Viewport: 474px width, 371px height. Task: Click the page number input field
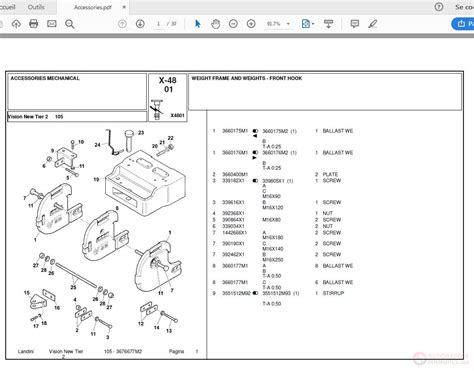(x=159, y=24)
